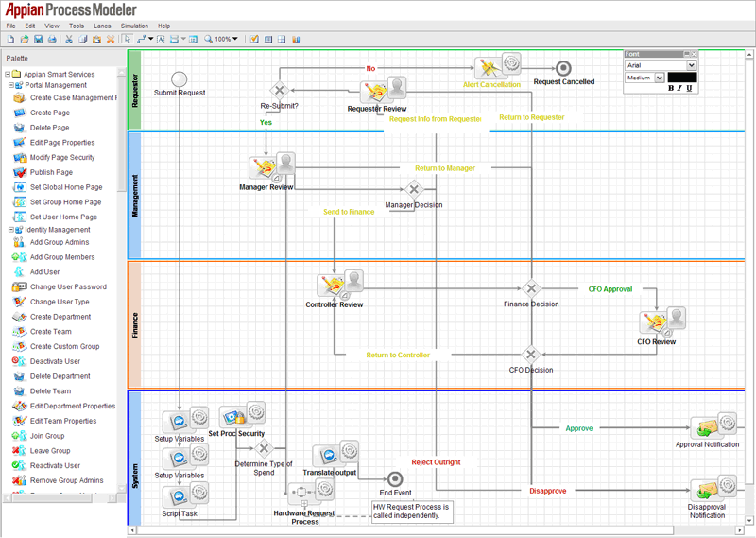756x538 pixels.
Task: Open the Medium font size dropdown
Action: click(659, 78)
